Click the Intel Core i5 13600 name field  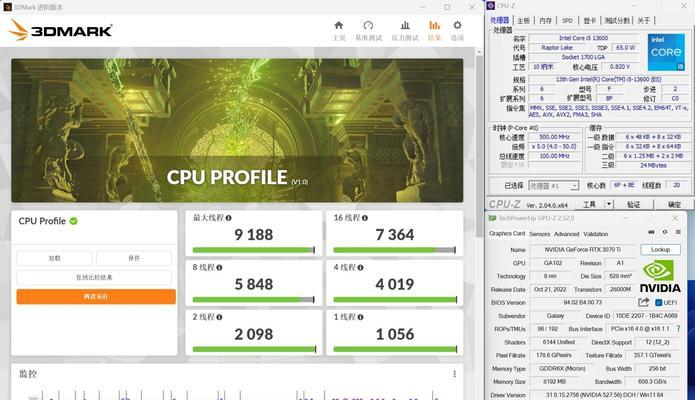583,38
